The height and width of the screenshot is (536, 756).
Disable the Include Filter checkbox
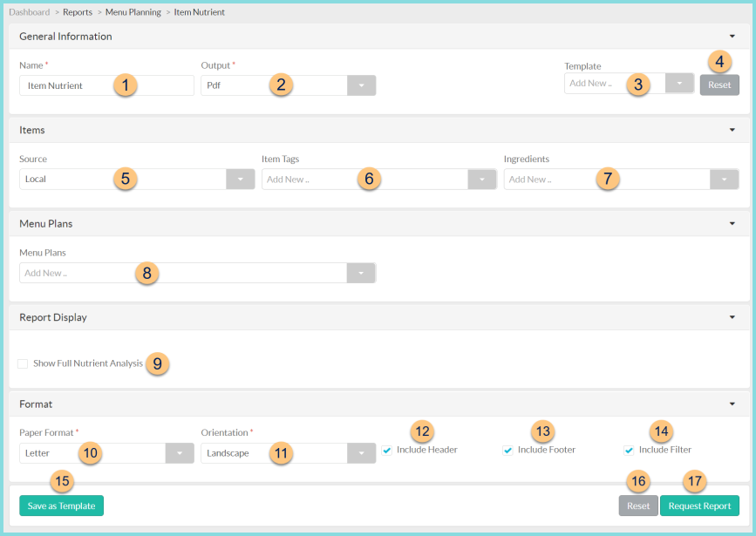coord(629,450)
